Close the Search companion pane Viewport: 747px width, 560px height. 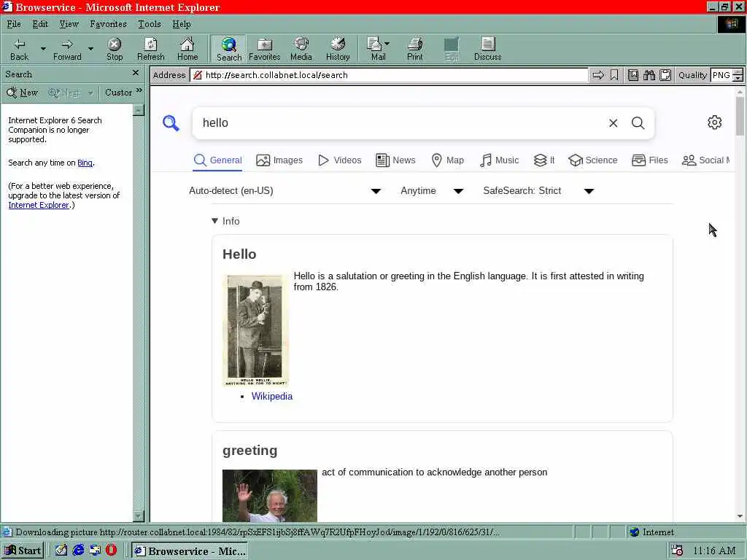136,73
